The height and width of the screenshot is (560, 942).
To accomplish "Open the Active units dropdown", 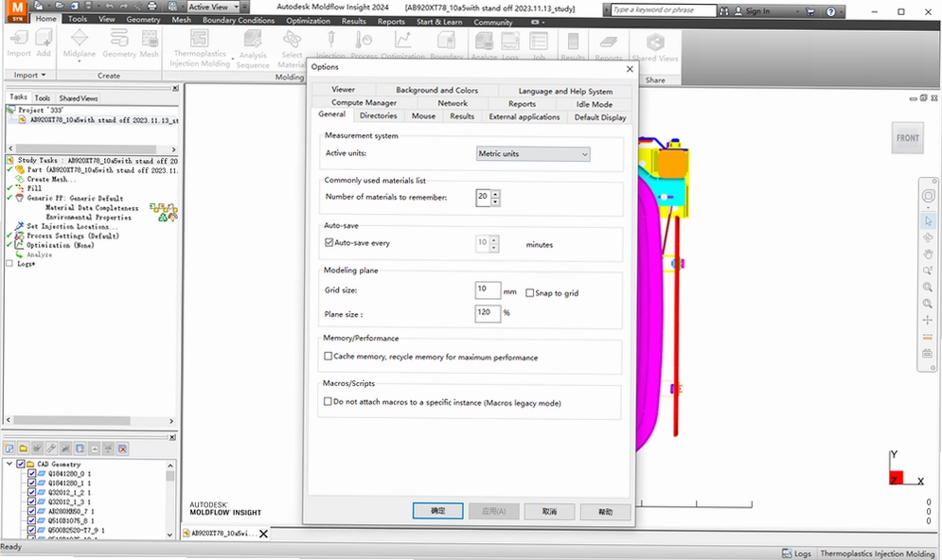I will [x=533, y=153].
